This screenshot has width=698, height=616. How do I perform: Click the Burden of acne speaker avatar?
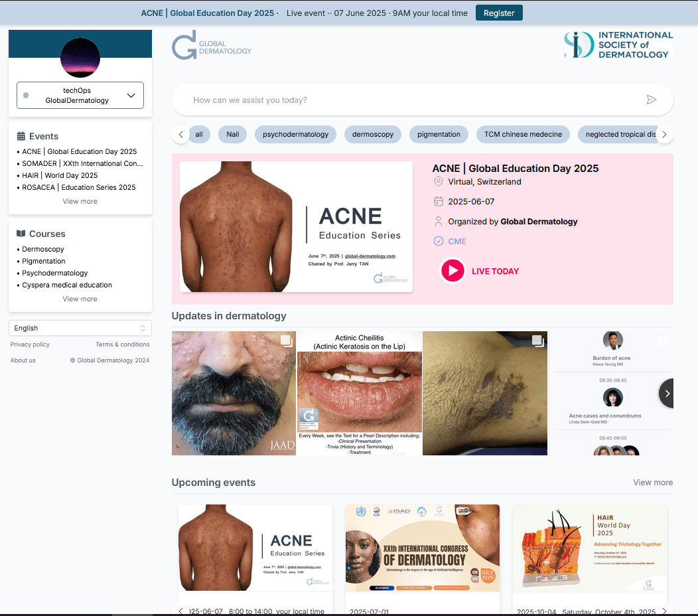click(x=612, y=341)
